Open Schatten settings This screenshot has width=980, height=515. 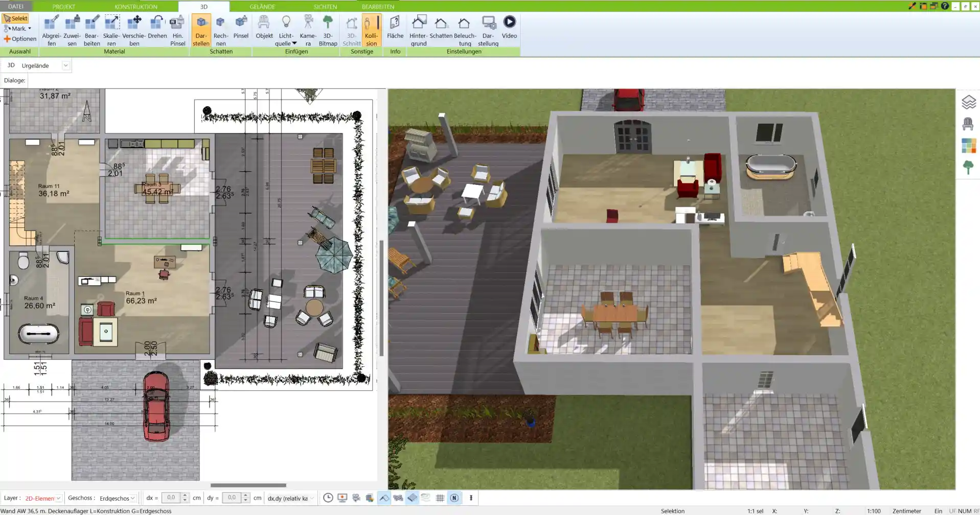441,27
